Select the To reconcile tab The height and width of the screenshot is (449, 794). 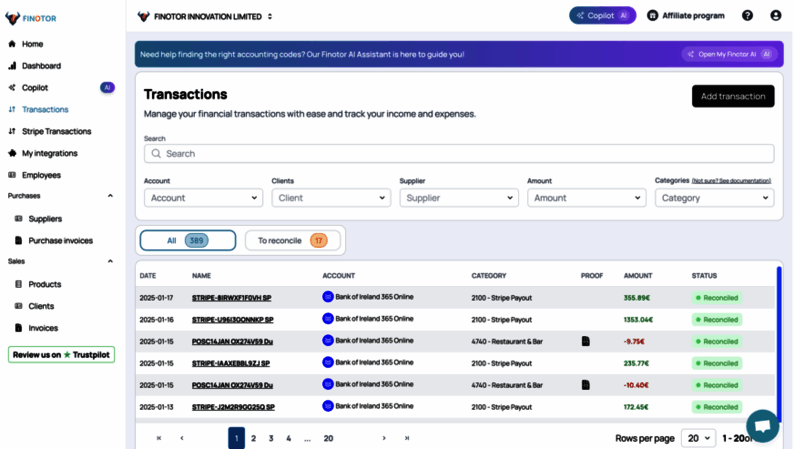pos(293,240)
